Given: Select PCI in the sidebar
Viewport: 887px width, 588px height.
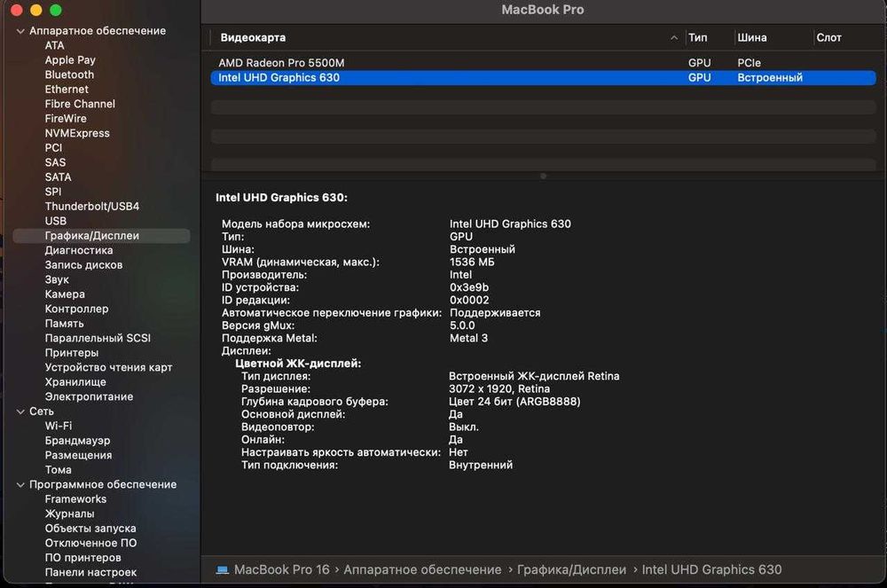Looking at the screenshot, I should tap(54, 148).
